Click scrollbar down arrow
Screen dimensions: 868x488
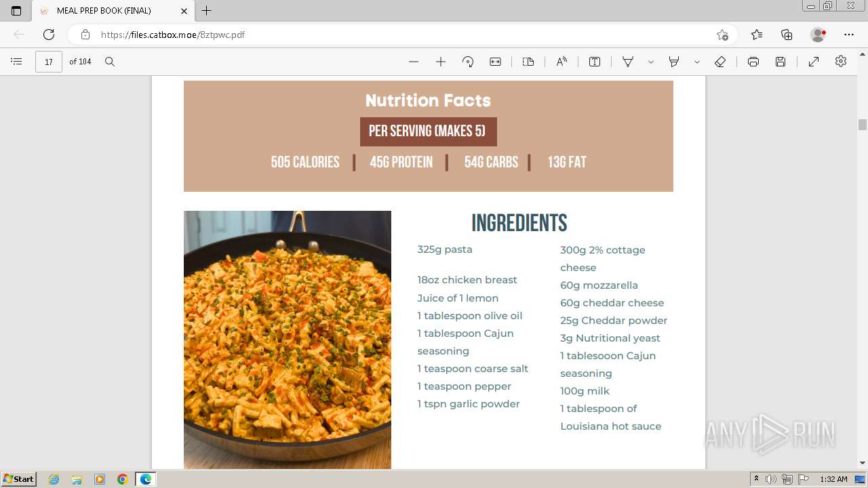click(x=863, y=463)
